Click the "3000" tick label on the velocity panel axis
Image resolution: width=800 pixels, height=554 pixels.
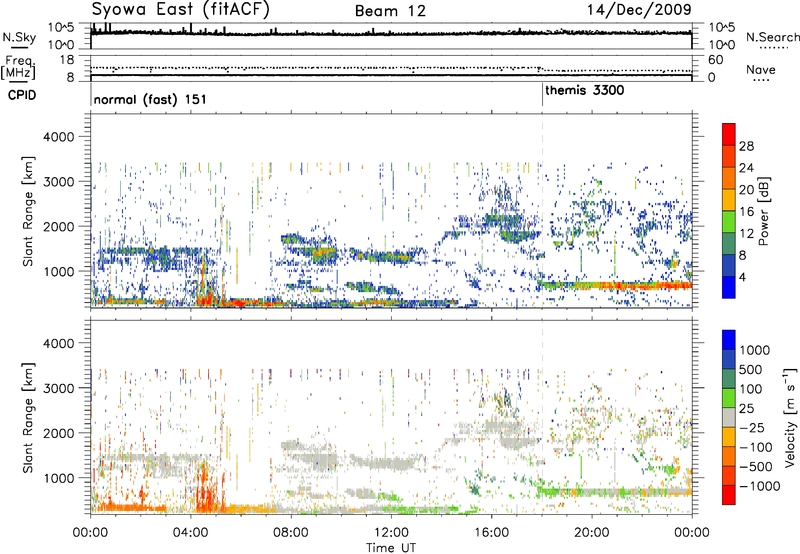click(59, 388)
